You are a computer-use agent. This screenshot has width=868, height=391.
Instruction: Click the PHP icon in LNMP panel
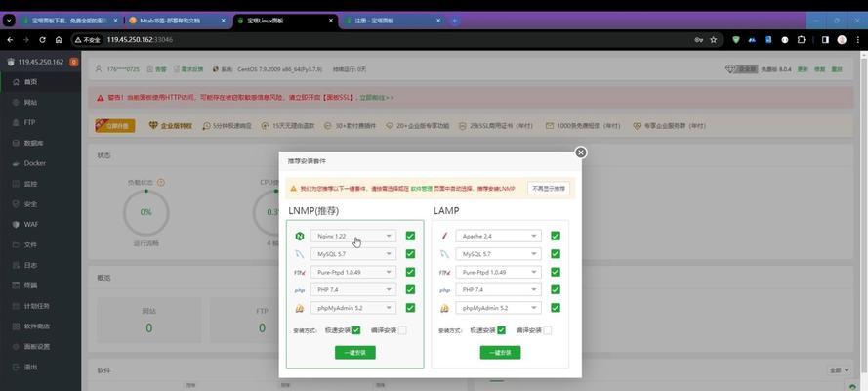[300, 290]
